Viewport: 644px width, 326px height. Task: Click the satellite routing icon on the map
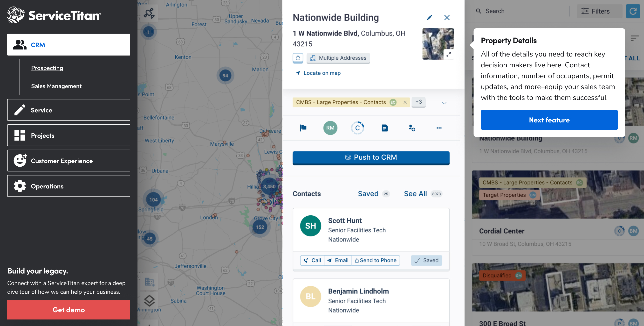click(x=149, y=13)
